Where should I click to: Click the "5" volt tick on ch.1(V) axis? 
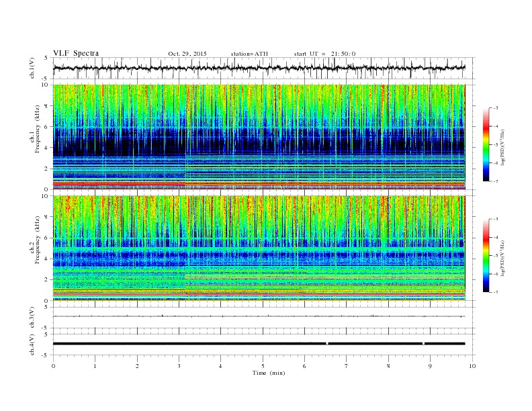pos(46,58)
